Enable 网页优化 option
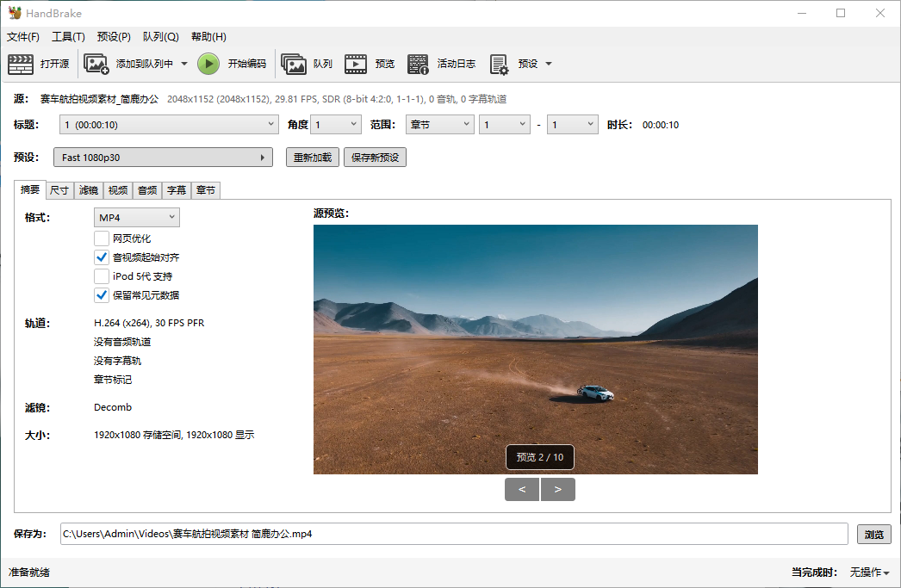This screenshot has height=588, width=901. pyautogui.click(x=103, y=238)
